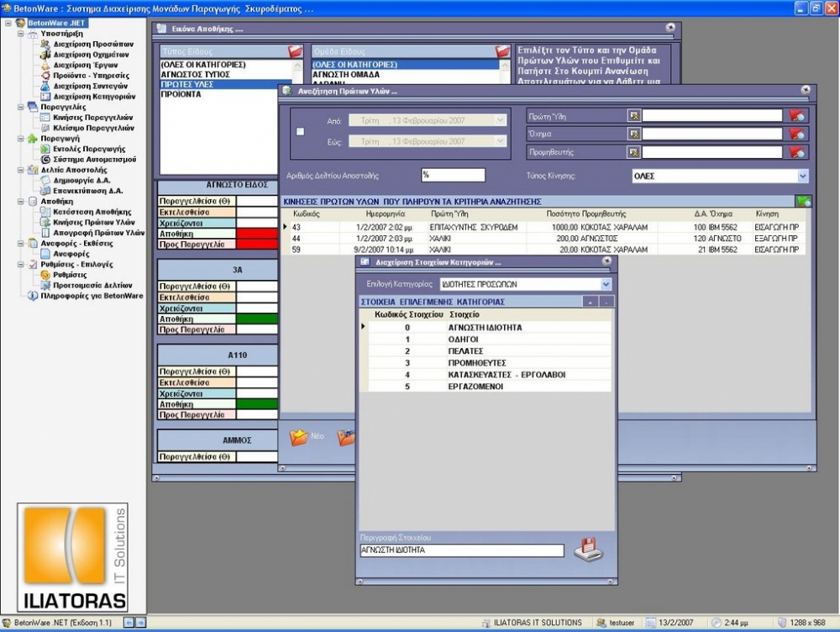Click the lookup icon next to Πρώτη Ύλη
The height and width of the screenshot is (632, 840).
(x=633, y=116)
